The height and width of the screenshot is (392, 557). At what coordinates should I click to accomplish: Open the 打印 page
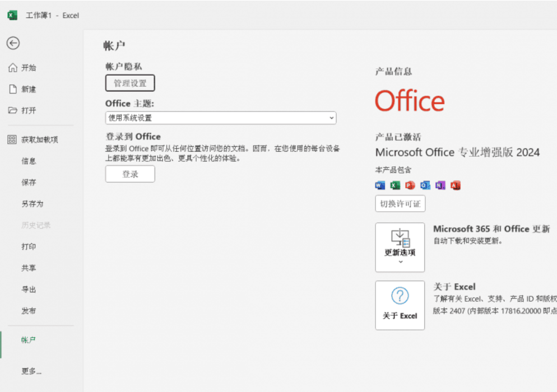tap(29, 246)
